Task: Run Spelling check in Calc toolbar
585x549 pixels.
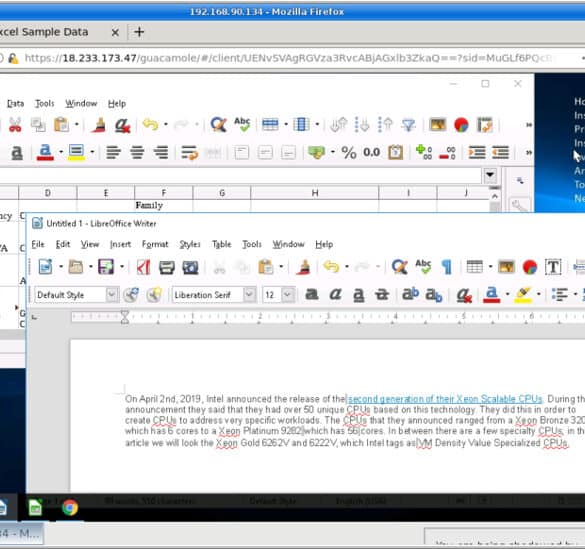Action: [x=242, y=125]
